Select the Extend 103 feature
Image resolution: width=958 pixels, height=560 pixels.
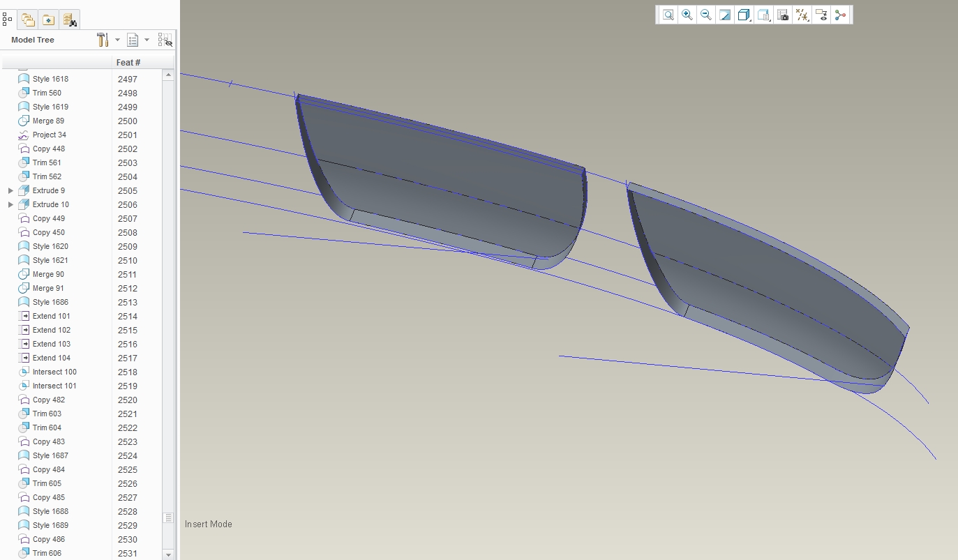pos(52,344)
